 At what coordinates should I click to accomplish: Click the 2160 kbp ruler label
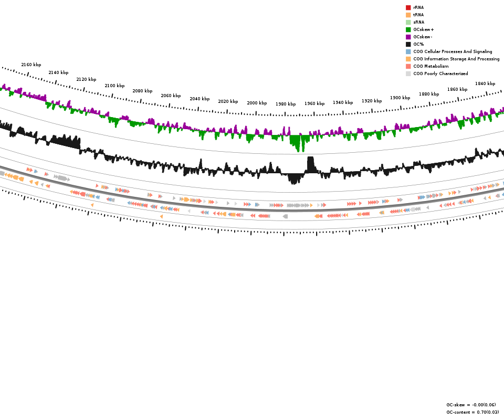pos(31,65)
